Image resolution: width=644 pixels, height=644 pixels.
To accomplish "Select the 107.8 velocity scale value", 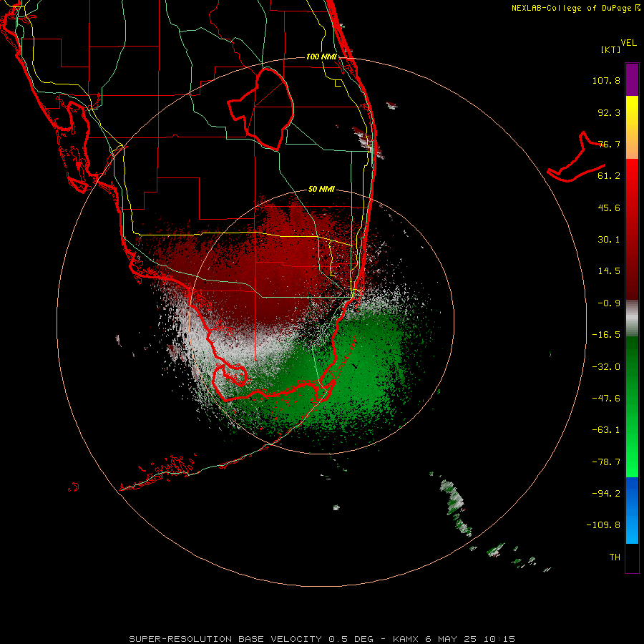I will pos(606,80).
